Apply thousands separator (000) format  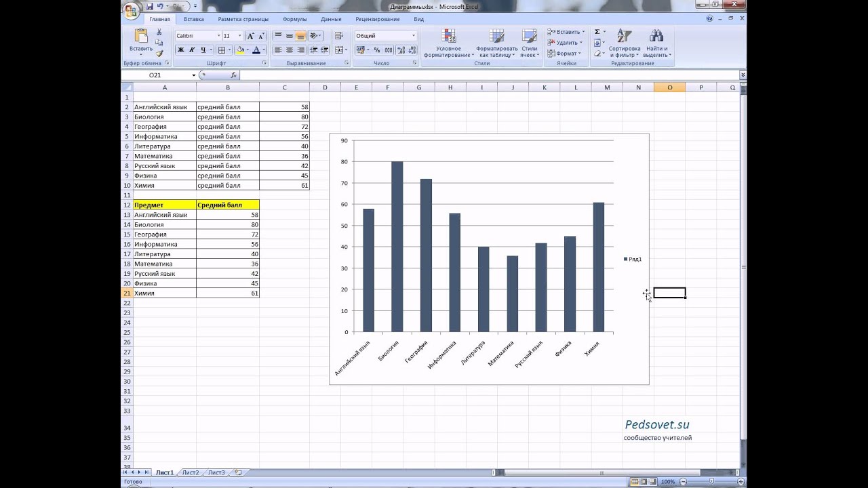[389, 50]
